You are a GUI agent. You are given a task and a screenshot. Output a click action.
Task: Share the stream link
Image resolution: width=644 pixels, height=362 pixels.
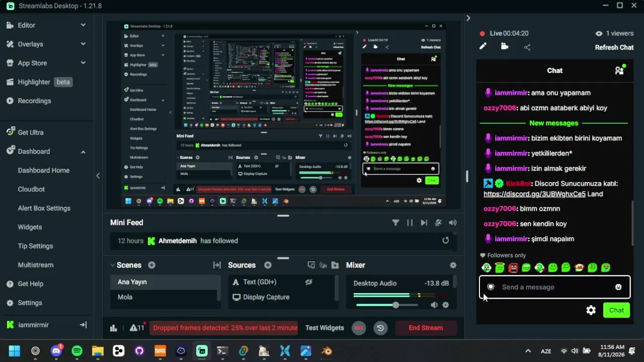pyautogui.click(x=527, y=47)
